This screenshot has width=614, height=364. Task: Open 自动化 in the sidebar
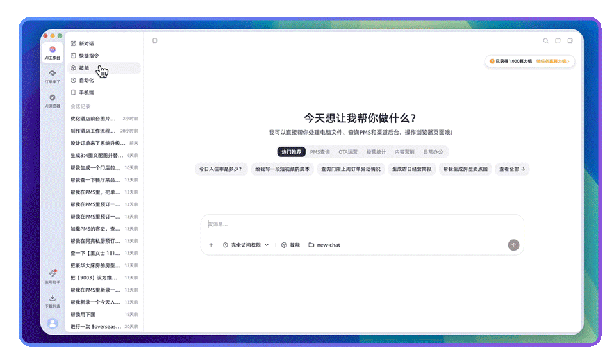(104, 80)
